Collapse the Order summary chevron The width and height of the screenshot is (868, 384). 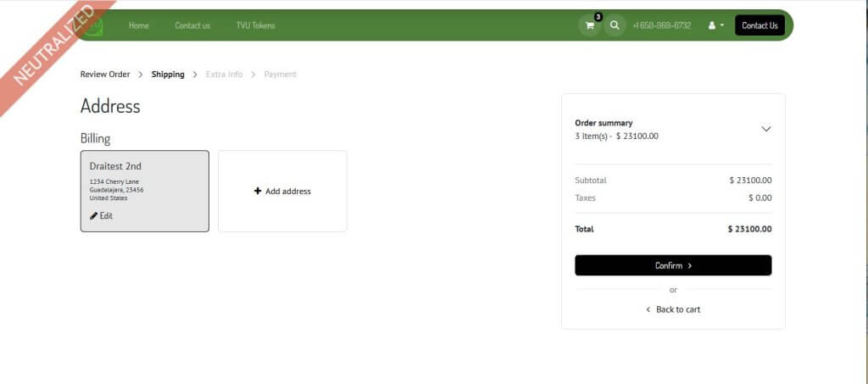(765, 129)
